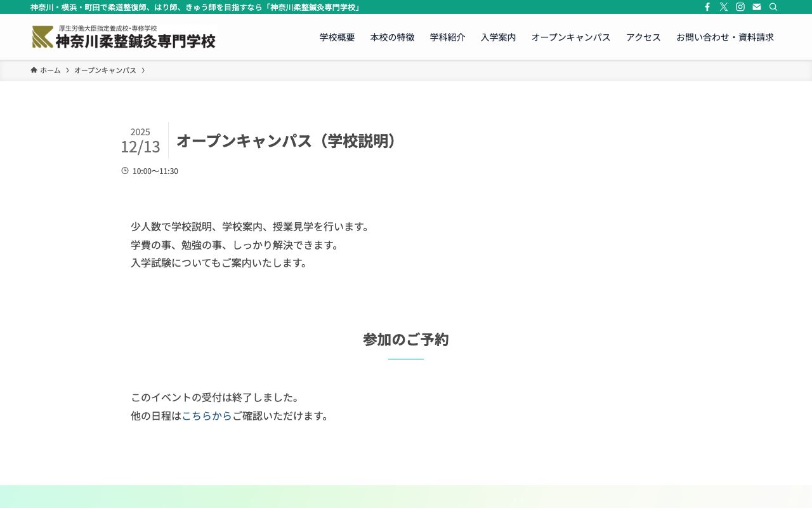The image size is (812, 508).
Task: Navigate to 学科紹介
Action: pos(447,37)
